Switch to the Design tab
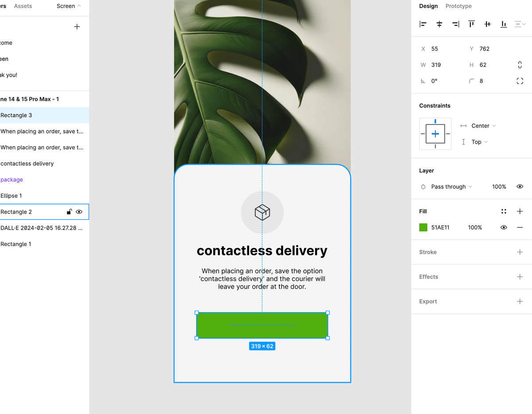532x414 pixels. (428, 6)
